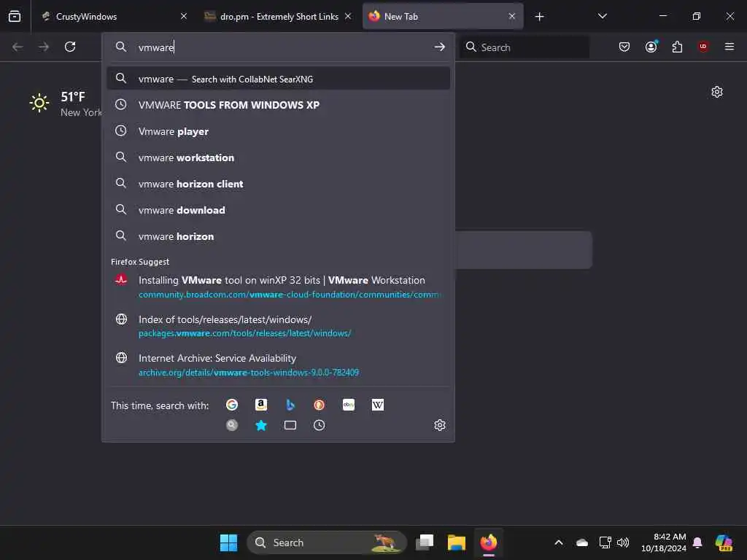Image resolution: width=747 pixels, height=560 pixels.
Task: Open the network tray icon
Action: point(605,542)
